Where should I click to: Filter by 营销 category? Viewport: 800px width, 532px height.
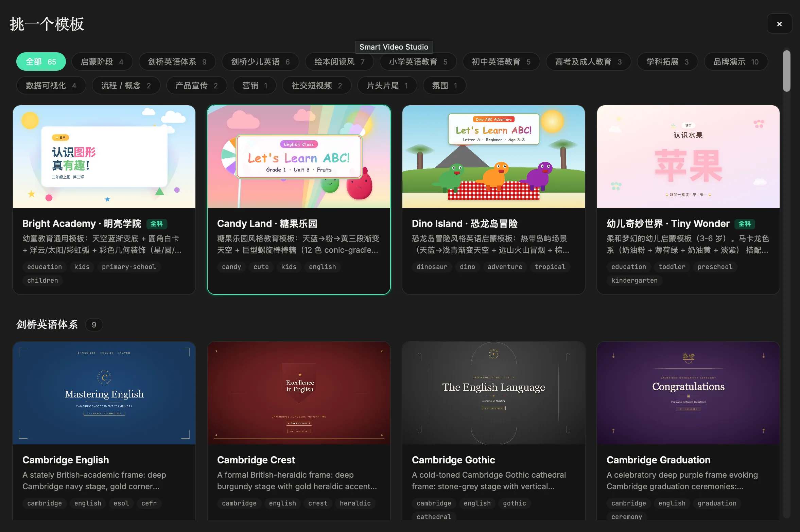tap(255, 86)
